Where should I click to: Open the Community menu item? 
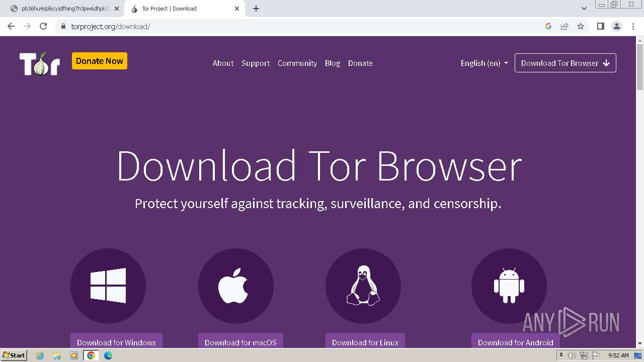click(297, 63)
